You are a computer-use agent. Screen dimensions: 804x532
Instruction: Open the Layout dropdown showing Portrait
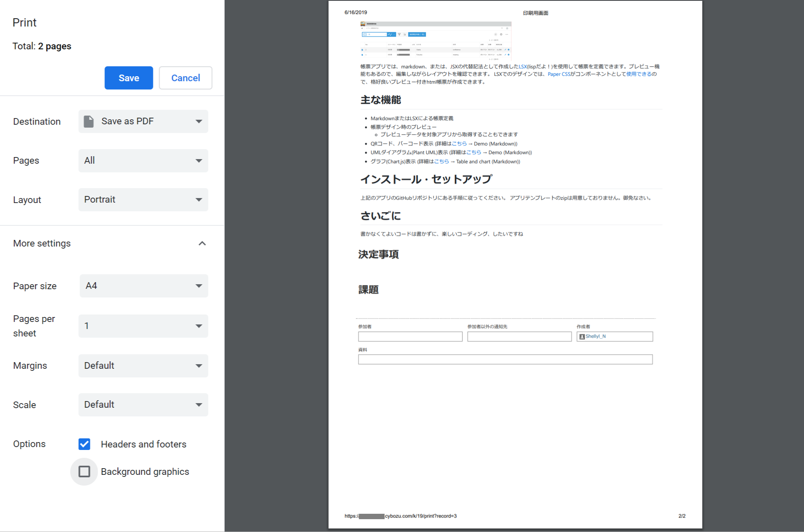(x=143, y=200)
